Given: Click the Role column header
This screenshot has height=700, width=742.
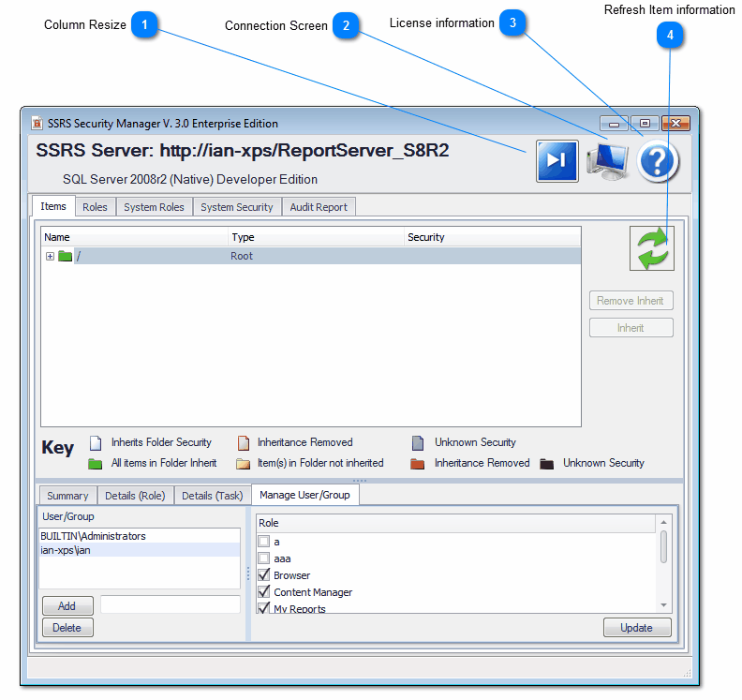Looking at the screenshot, I should pyautogui.click(x=455, y=523).
